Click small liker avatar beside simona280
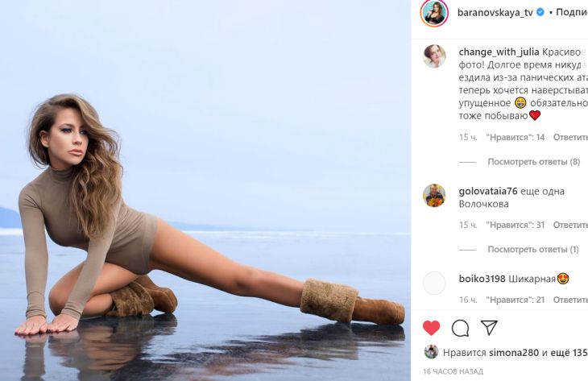This screenshot has height=381, width=588. (x=431, y=352)
